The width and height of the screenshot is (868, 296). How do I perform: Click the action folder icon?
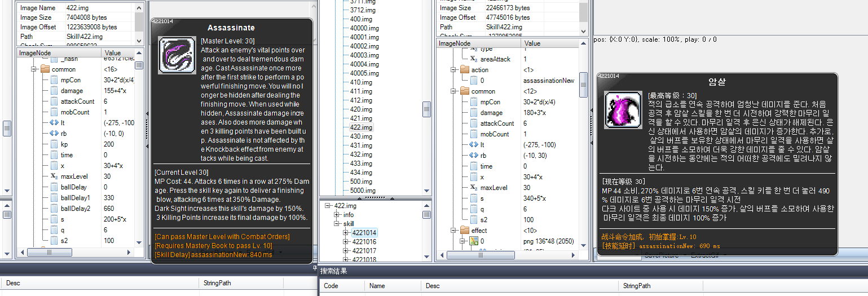coord(465,70)
